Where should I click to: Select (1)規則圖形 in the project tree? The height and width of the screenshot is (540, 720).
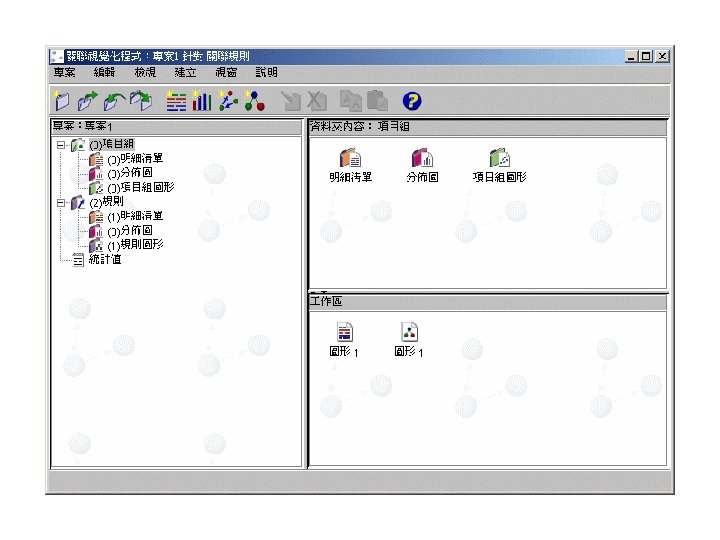(135, 245)
